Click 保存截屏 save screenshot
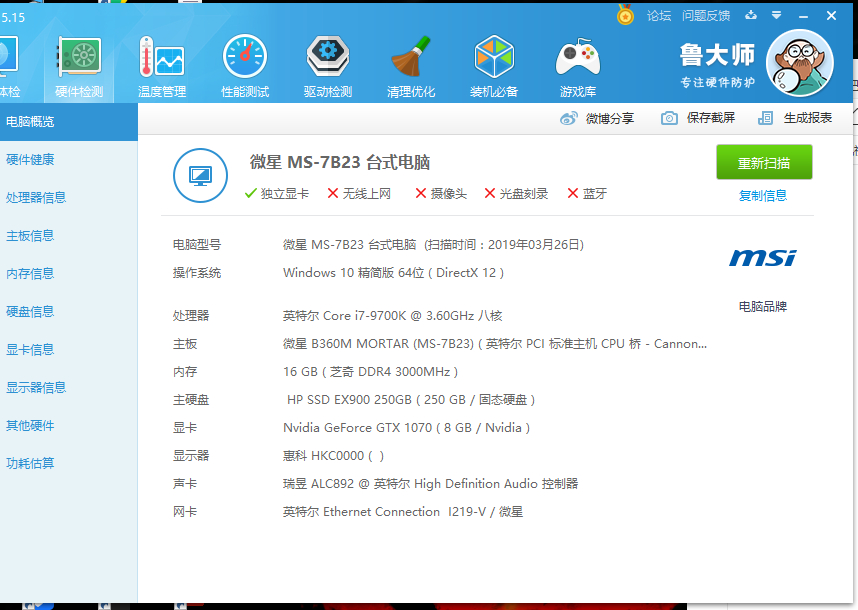Image resolution: width=858 pixels, height=610 pixels. [711, 118]
